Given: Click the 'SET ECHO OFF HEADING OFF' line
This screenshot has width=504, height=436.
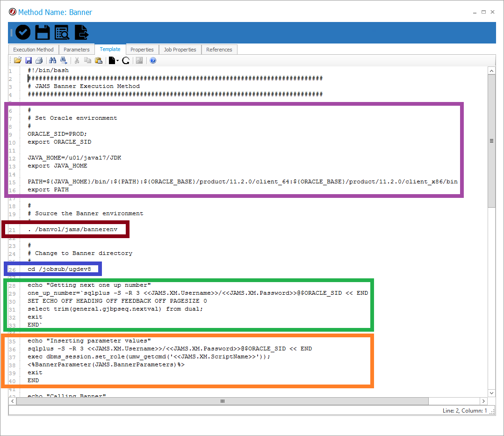Looking at the screenshot, I should click(117, 301).
